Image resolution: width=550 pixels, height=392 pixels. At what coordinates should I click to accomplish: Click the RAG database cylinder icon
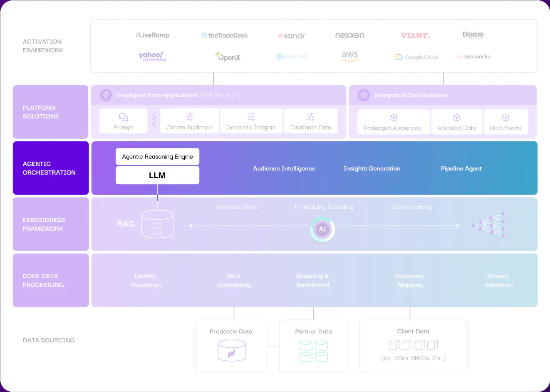157,224
